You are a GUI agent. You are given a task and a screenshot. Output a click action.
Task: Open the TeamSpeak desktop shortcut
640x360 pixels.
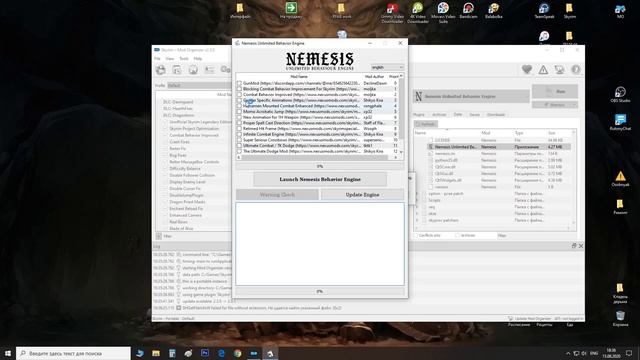pyautogui.click(x=544, y=11)
